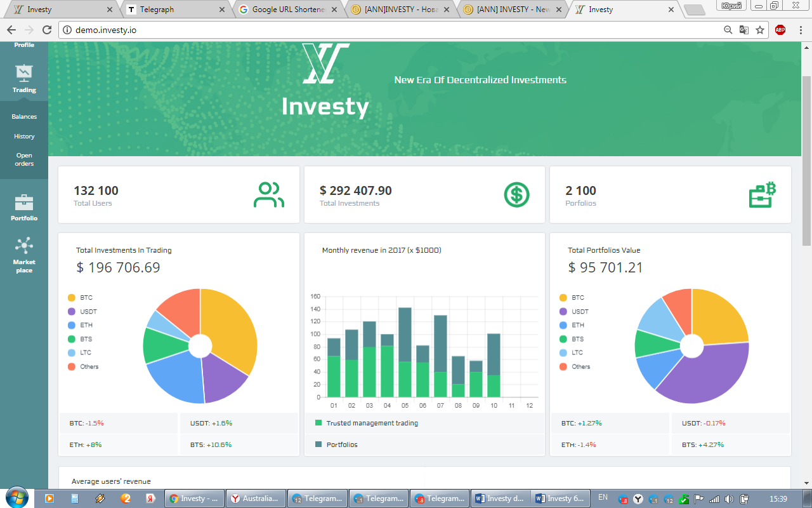
Task: Open the Open orders submenu link
Action: (24, 159)
